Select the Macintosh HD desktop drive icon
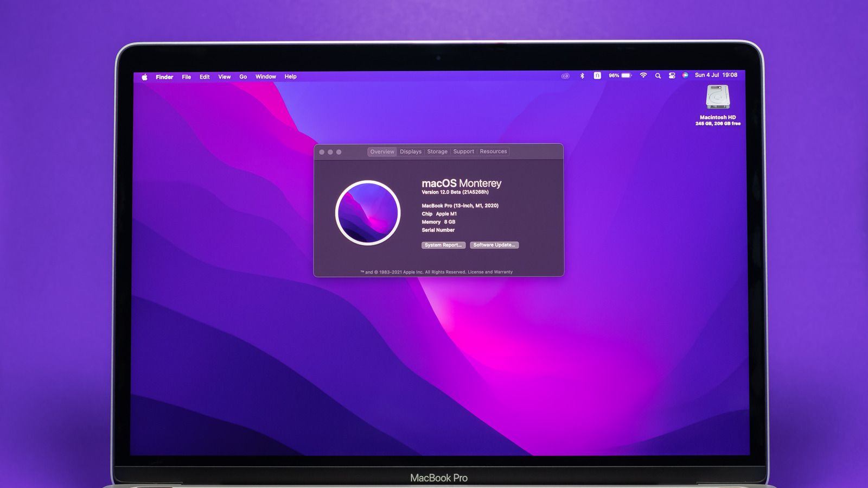Image resolution: width=868 pixels, height=488 pixels. (718, 98)
